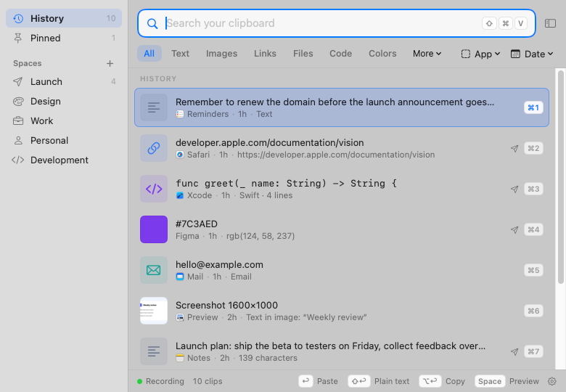Click the Text in image: "Weekly review" caption
Image resolution: width=566 pixels, height=392 pixels.
click(x=306, y=317)
